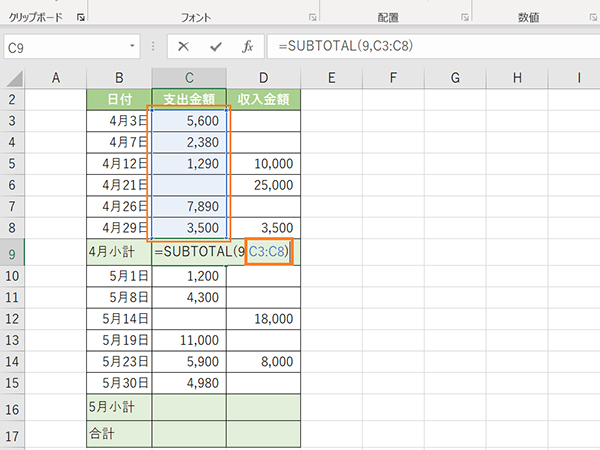600x450 pixels.
Task: Click the 収入金額 header cell
Action: coord(263,99)
